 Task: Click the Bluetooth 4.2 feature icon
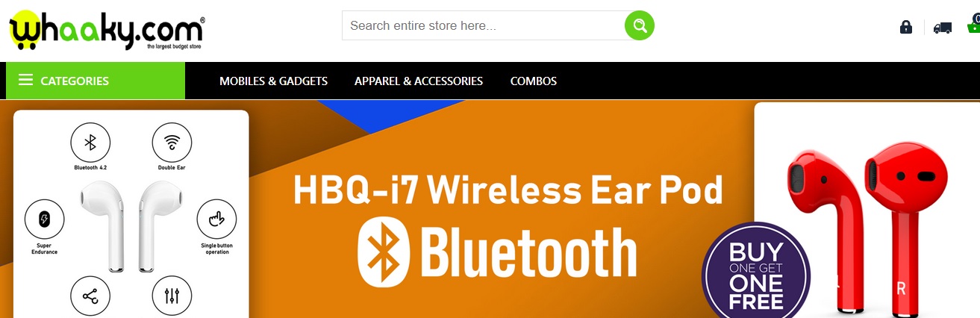pyautogui.click(x=90, y=143)
